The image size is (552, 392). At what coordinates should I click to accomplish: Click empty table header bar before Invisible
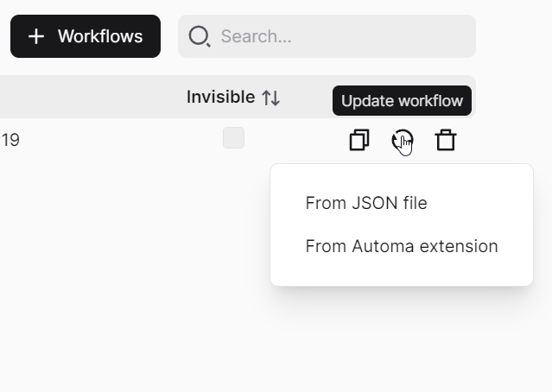[x=92, y=97]
